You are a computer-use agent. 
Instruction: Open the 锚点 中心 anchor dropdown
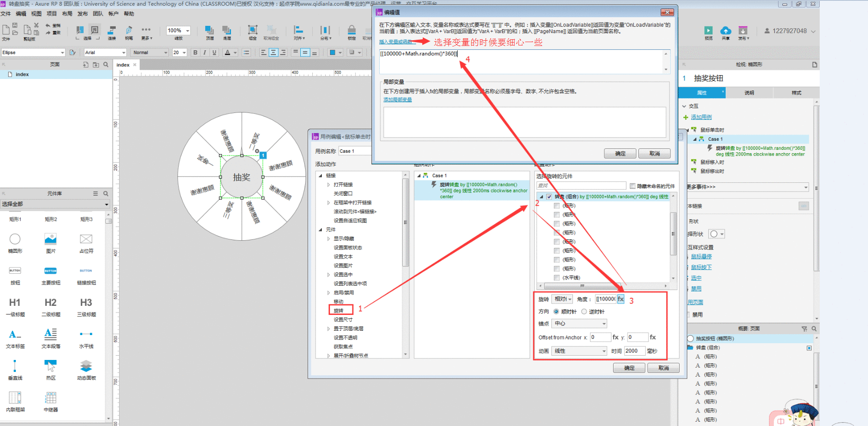(x=579, y=324)
